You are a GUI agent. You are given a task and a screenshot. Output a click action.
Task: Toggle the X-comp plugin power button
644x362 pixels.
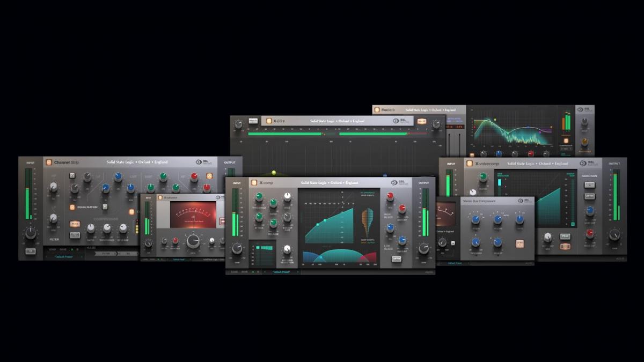click(x=254, y=182)
